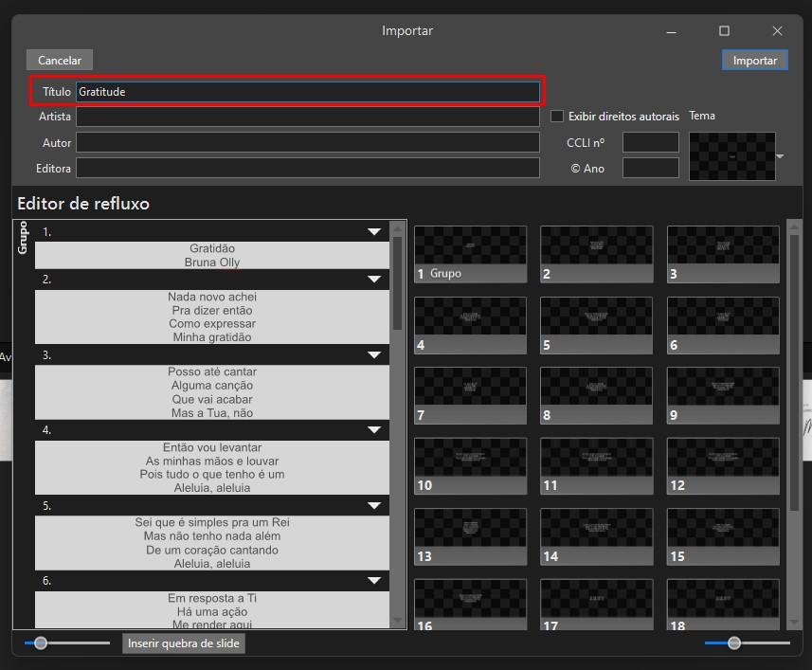Open the Tema theme dropdown arrow

click(781, 156)
